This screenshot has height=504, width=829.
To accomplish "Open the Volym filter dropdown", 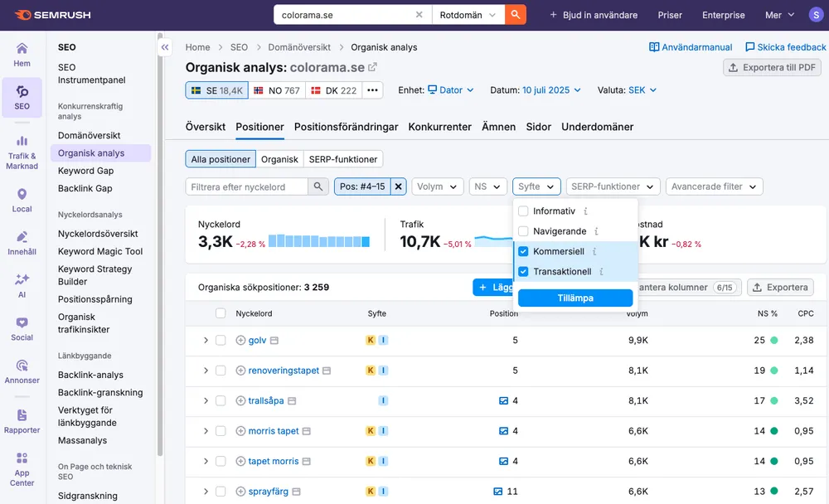I will (437, 187).
